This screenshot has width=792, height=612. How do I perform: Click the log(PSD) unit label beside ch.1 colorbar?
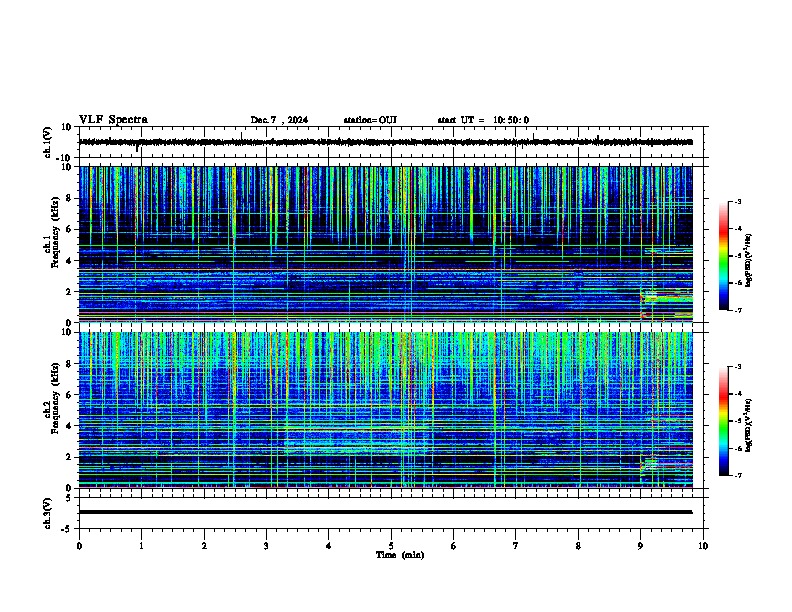(x=749, y=261)
